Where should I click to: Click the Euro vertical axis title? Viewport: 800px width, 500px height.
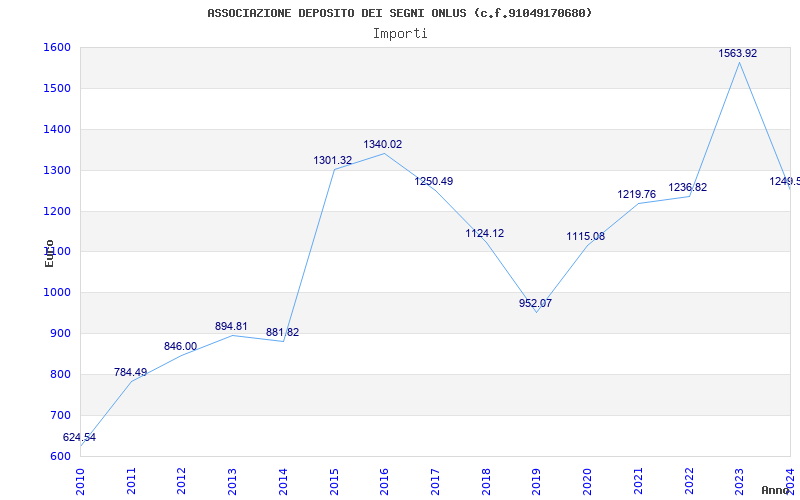[49, 253]
